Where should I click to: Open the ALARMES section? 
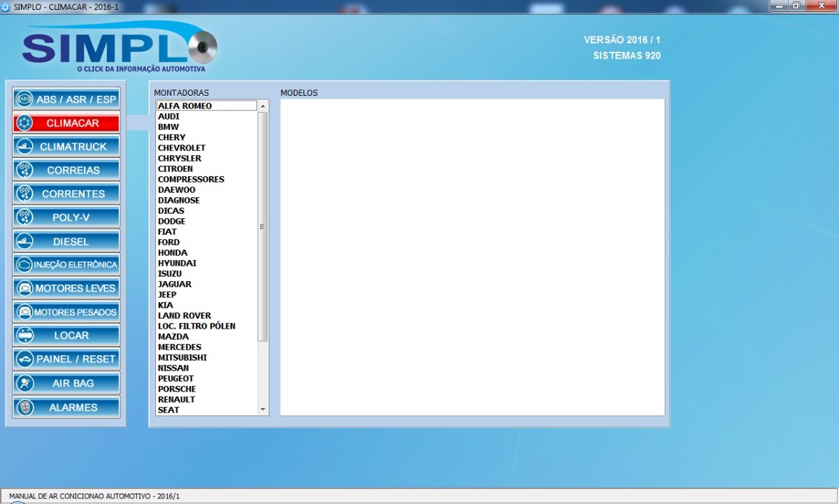tap(66, 407)
